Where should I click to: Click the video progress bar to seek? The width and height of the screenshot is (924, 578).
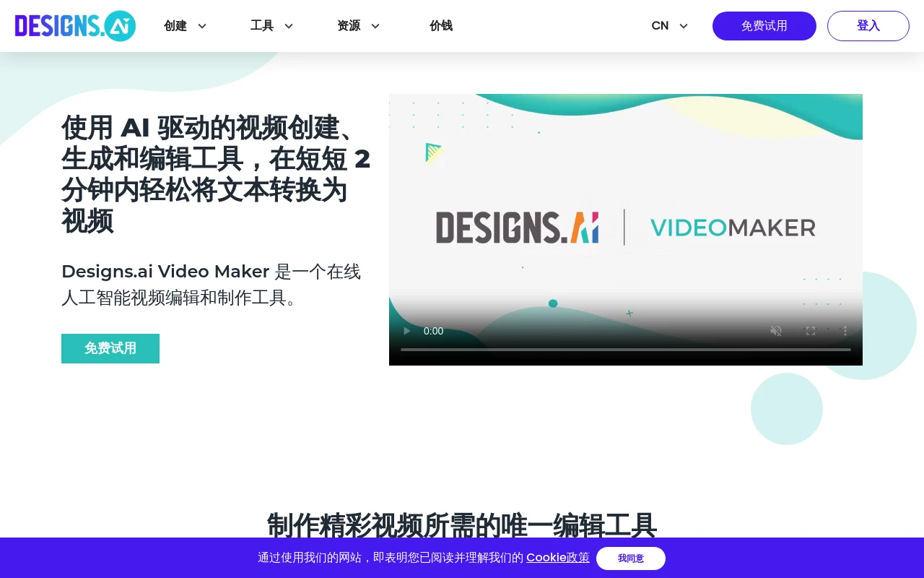(x=625, y=349)
